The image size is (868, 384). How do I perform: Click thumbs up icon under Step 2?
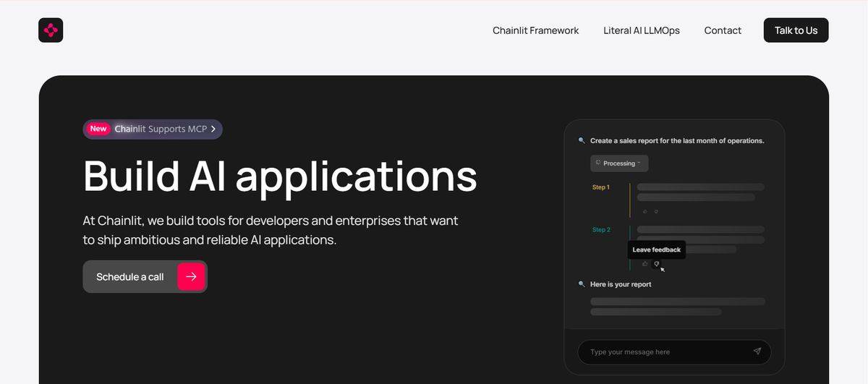click(645, 263)
